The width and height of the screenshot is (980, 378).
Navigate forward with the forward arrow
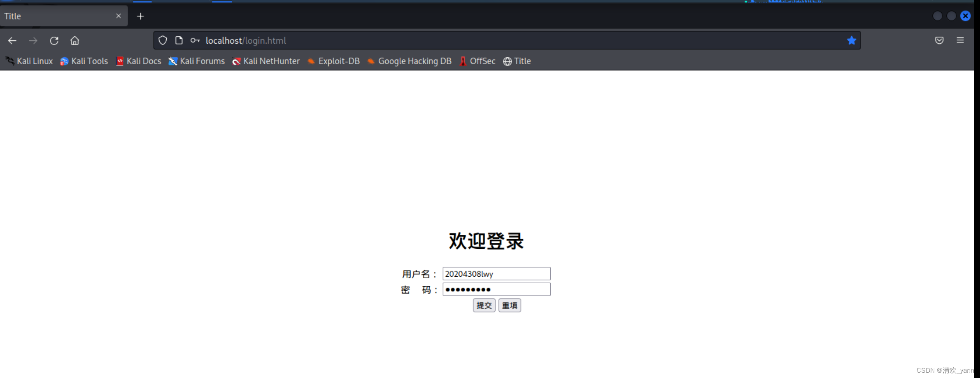tap(33, 40)
